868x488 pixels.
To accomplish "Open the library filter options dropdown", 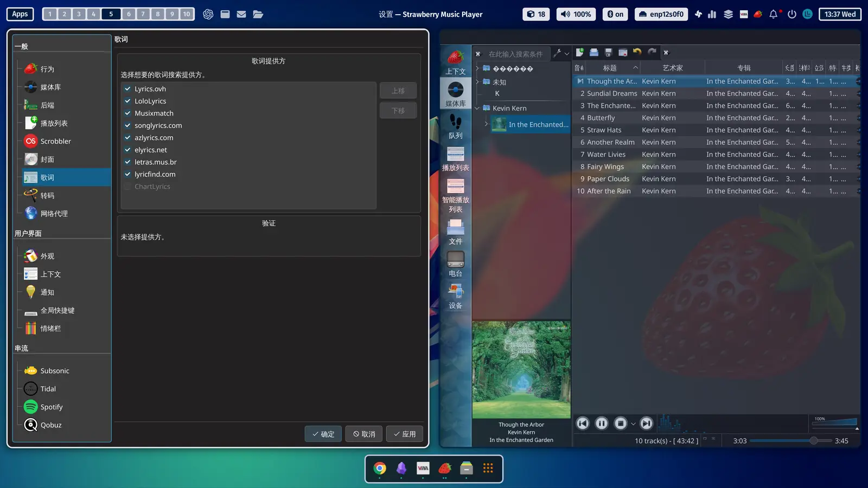I will [x=560, y=53].
